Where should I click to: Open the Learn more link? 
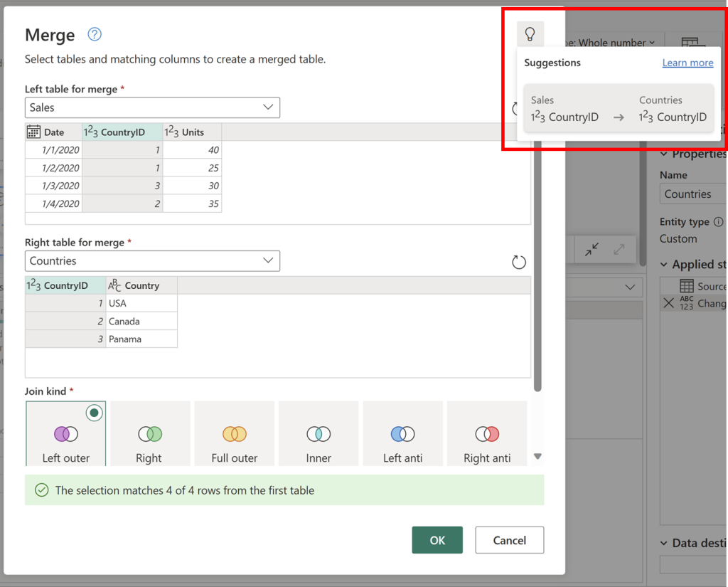(x=687, y=63)
